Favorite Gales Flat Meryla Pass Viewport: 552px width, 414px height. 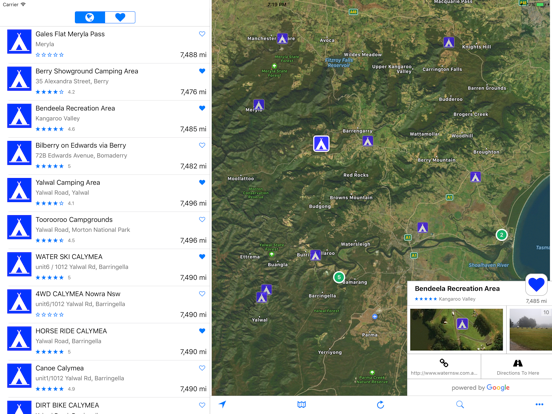(x=202, y=34)
